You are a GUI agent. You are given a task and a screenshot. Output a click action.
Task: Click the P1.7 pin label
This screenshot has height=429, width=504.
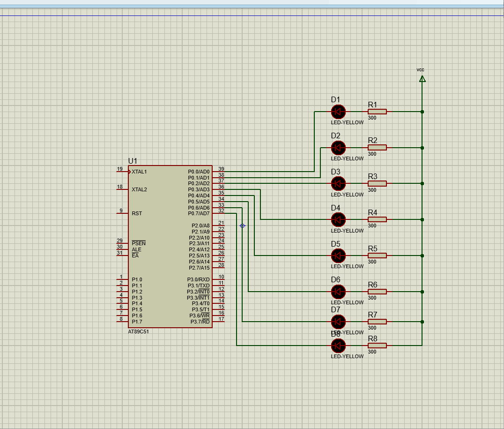tap(137, 322)
